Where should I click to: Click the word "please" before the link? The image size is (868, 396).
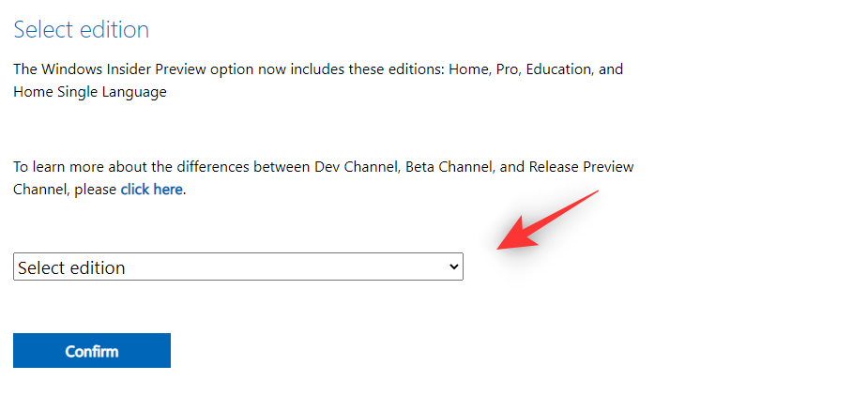95,189
